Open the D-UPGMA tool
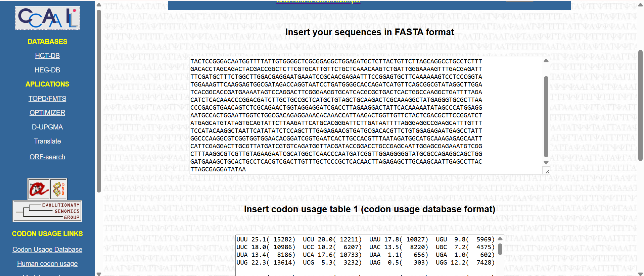Screen dimensions: 644x276 click(x=47, y=127)
